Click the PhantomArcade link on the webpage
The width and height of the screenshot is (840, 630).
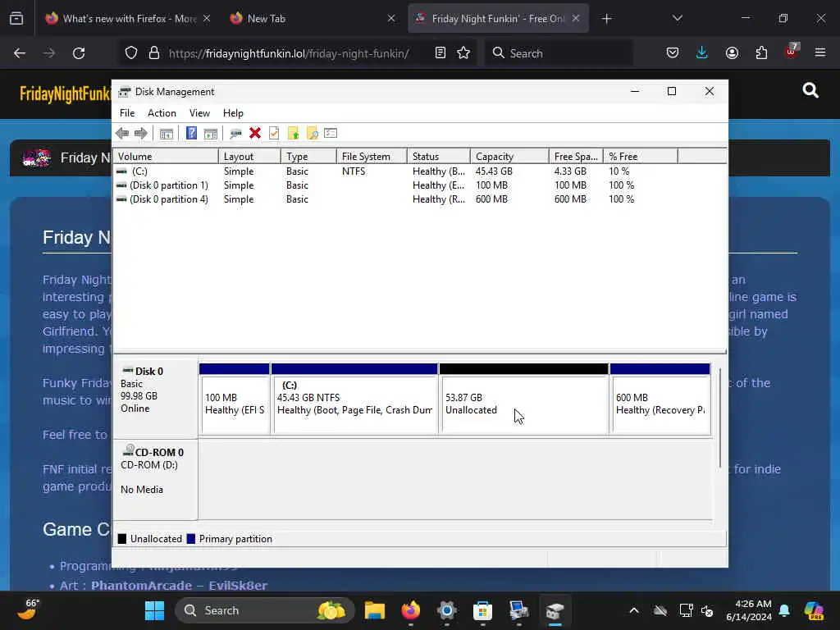pyautogui.click(x=141, y=586)
